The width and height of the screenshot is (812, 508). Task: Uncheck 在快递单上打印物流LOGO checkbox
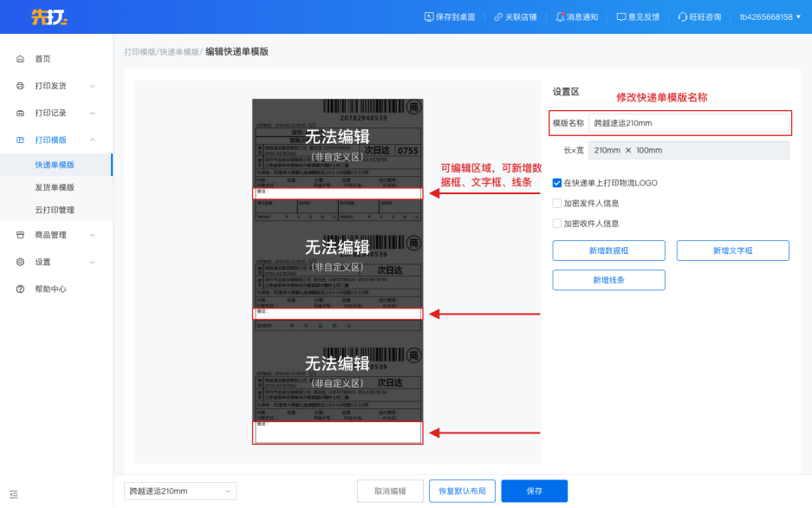coord(557,183)
